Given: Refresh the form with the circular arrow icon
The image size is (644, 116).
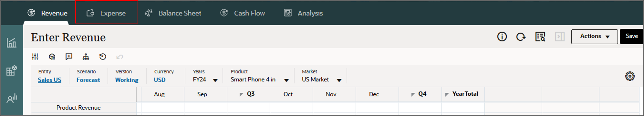Looking at the screenshot, I should pyautogui.click(x=521, y=37).
